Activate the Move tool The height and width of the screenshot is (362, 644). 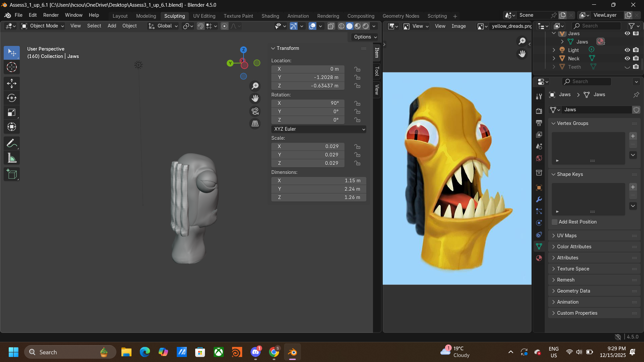[12, 83]
